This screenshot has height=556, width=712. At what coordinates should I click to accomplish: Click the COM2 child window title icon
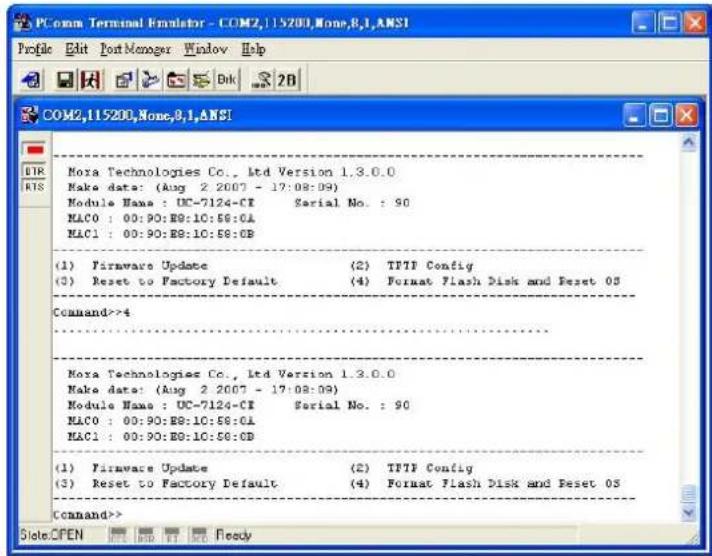[x=30, y=115]
